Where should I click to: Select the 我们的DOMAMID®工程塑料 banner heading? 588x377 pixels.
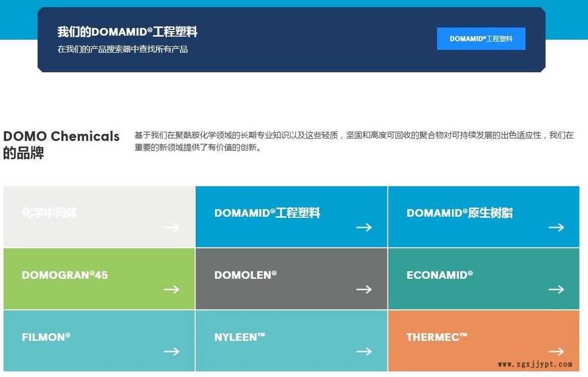point(127,32)
